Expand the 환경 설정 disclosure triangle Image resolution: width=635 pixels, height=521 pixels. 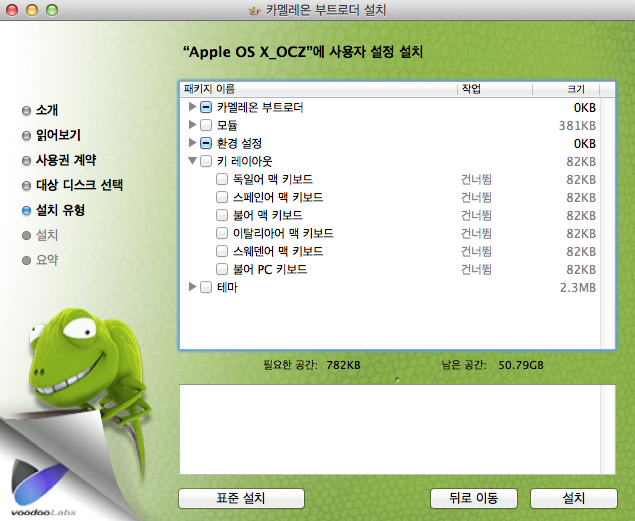point(192,142)
